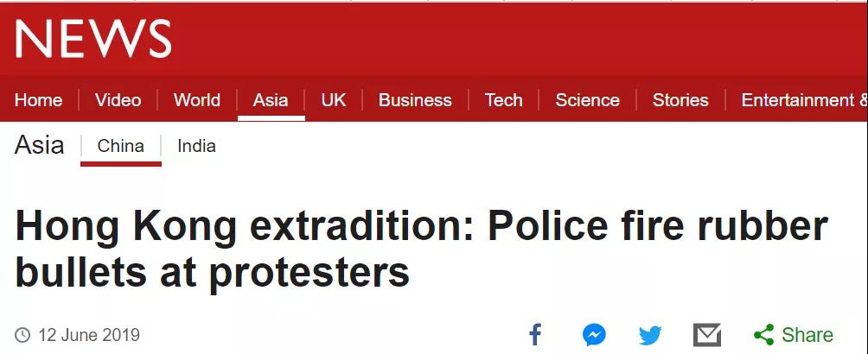Go to the Home section

pyautogui.click(x=38, y=100)
